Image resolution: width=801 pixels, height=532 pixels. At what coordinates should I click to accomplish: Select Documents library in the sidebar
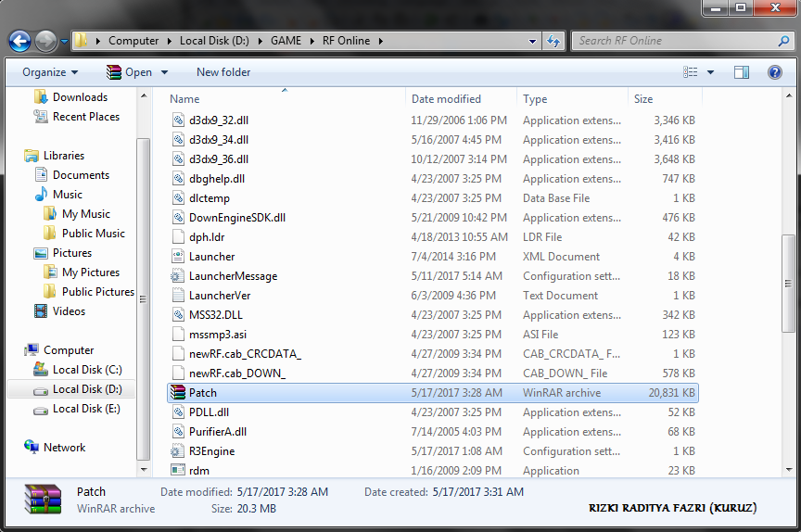tap(81, 175)
